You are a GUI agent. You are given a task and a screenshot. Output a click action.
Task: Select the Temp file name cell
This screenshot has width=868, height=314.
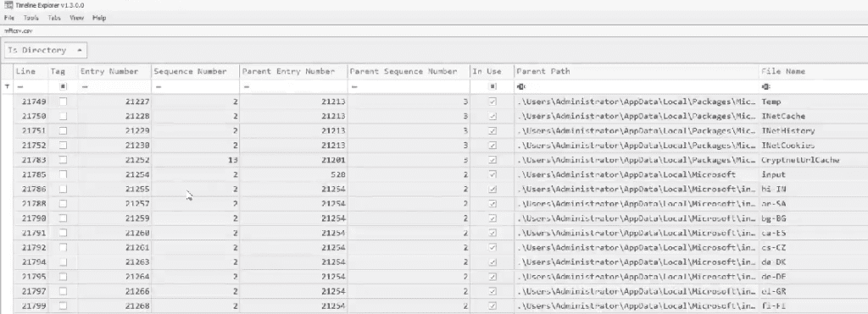click(813, 102)
